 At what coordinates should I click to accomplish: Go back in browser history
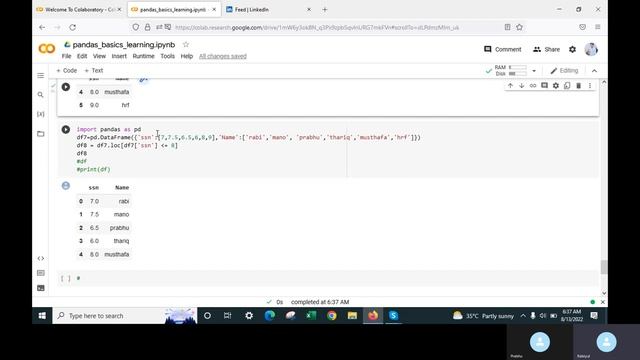[x=42, y=27]
